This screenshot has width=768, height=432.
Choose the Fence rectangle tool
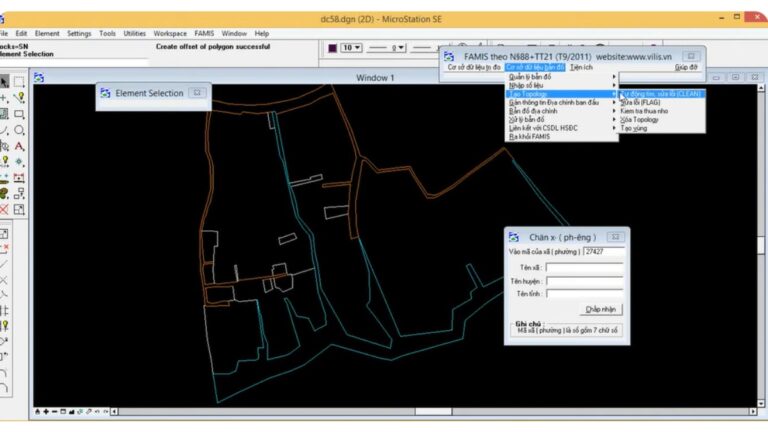tap(19, 82)
